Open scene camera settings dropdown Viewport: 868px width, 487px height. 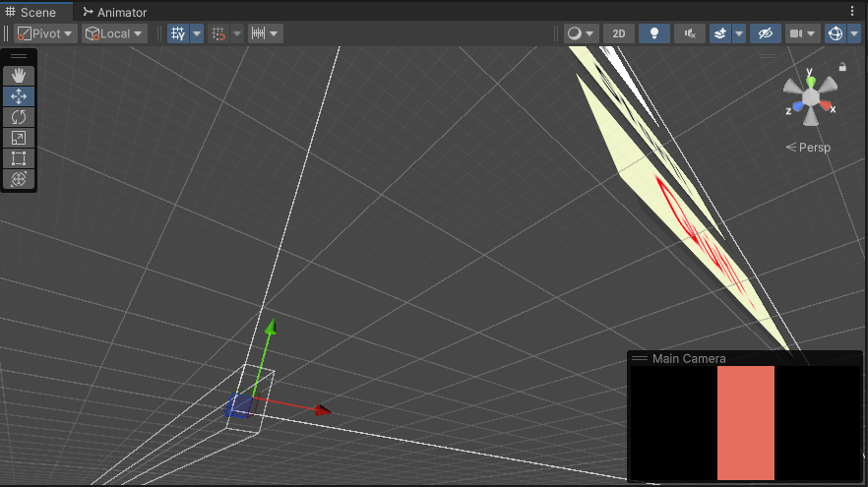[x=802, y=33]
